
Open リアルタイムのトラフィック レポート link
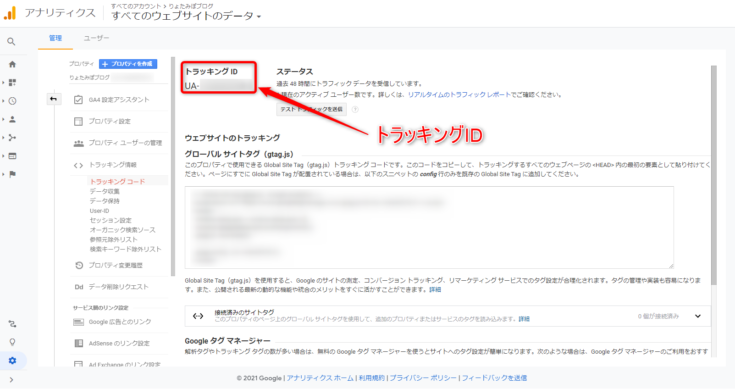459,95
